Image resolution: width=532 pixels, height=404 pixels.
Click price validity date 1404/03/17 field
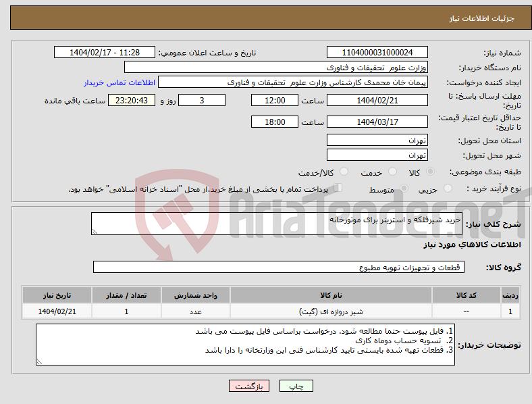pyautogui.click(x=377, y=122)
